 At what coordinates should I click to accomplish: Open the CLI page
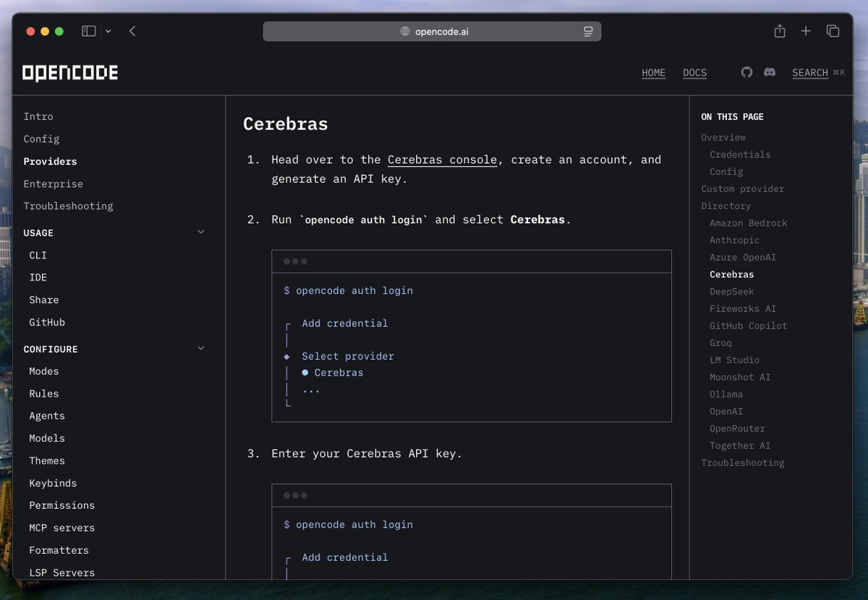38,255
